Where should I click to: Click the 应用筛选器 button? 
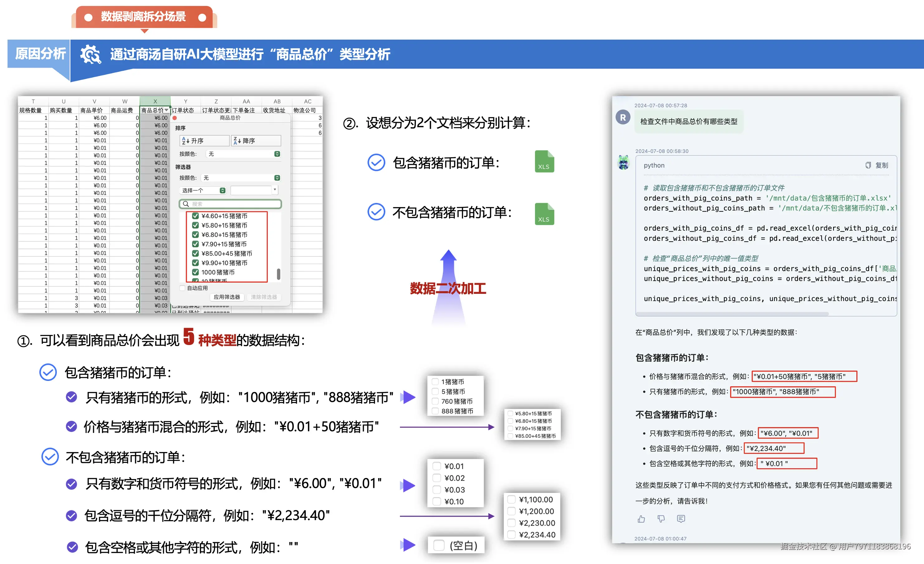[x=227, y=297]
